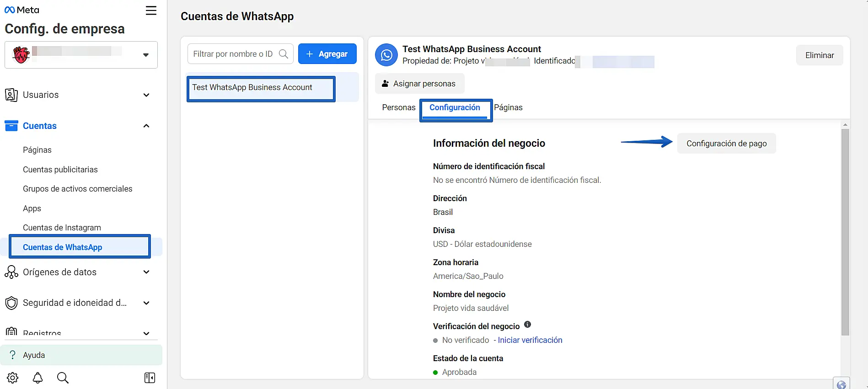Click the WhatsApp account logo icon
This screenshot has height=389, width=868.
coord(386,55)
